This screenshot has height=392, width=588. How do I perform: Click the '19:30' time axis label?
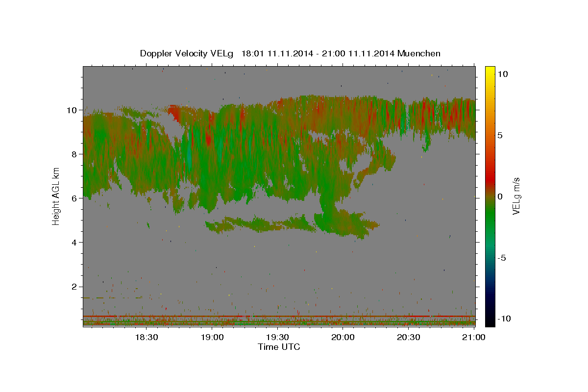click(277, 337)
